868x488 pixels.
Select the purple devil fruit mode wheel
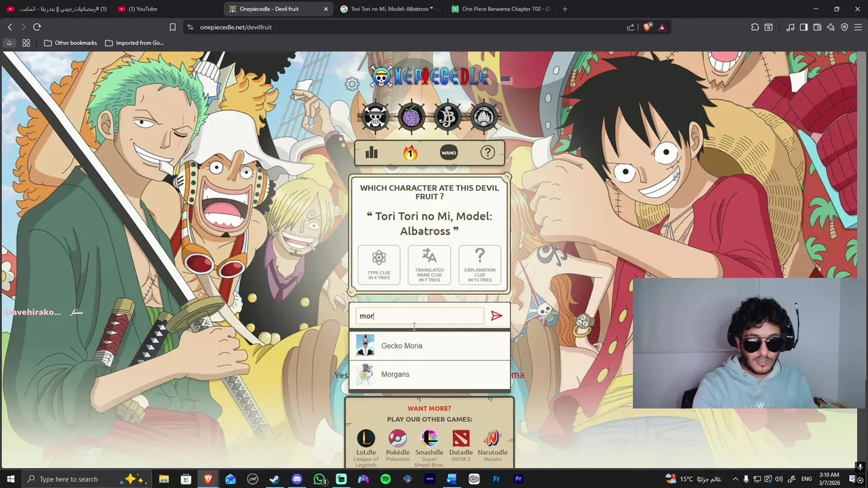[412, 117]
